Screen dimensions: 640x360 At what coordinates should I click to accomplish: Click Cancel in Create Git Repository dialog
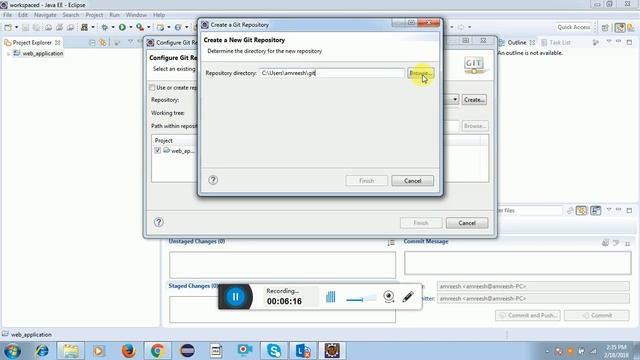click(x=412, y=180)
